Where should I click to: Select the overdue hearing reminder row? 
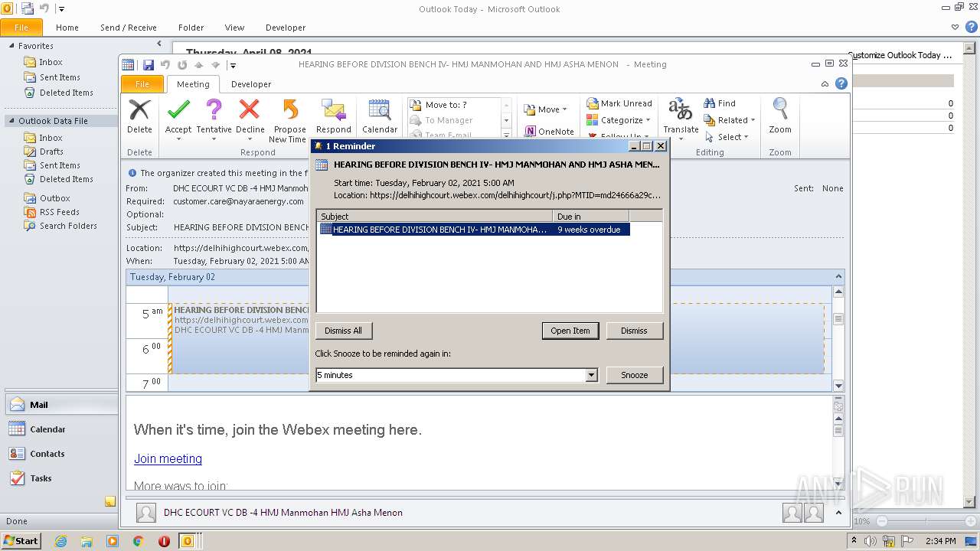pos(473,230)
